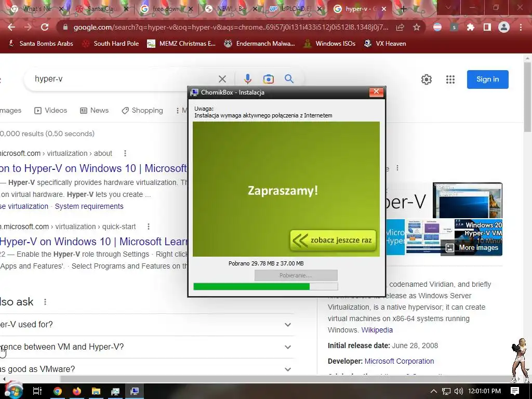Open the Chrome three-dot menu

(x=521, y=27)
